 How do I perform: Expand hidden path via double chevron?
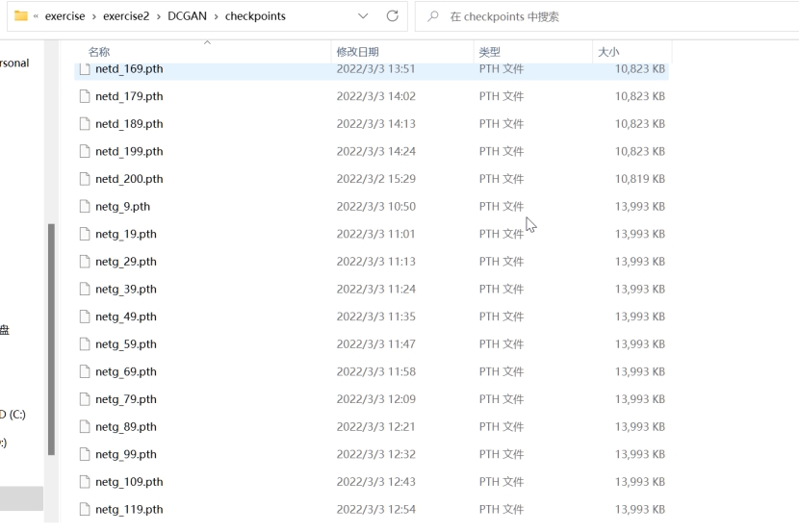pos(36,16)
